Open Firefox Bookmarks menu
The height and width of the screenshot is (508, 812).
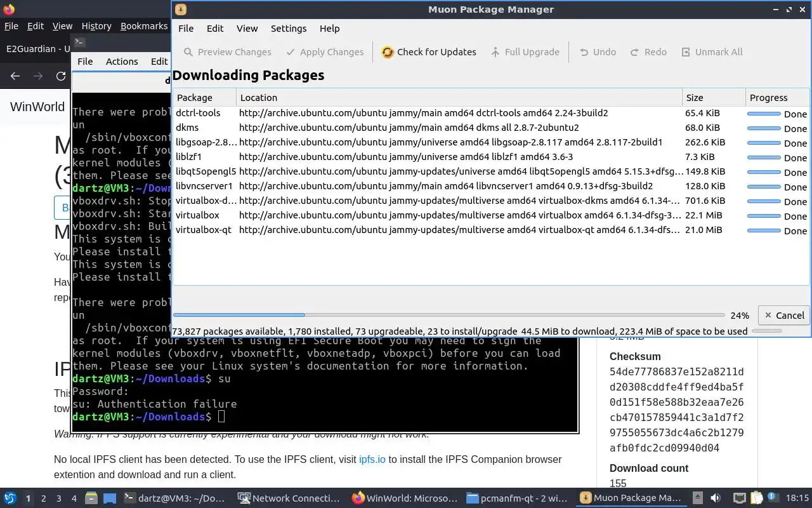[144, 26]
